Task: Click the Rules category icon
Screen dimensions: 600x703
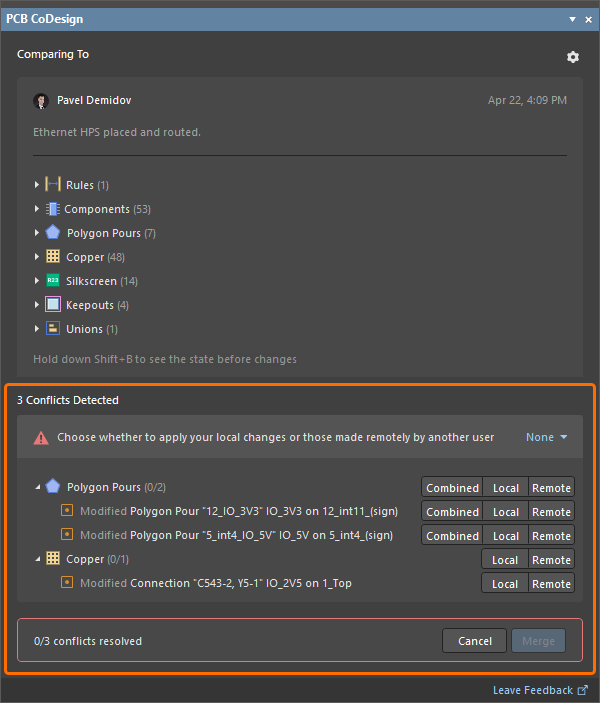Action: coord(53,185)
